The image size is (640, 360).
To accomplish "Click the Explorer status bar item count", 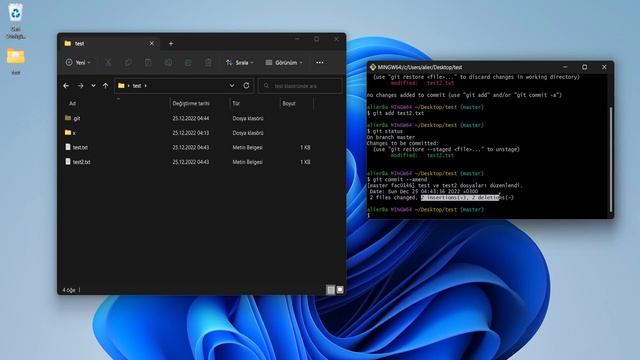I will [69, 290].
